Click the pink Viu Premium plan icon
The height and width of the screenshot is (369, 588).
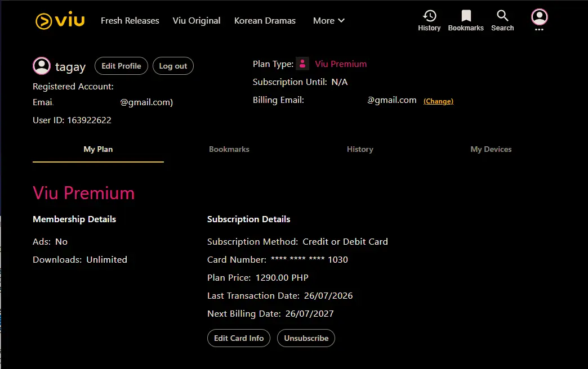point(302,64)
